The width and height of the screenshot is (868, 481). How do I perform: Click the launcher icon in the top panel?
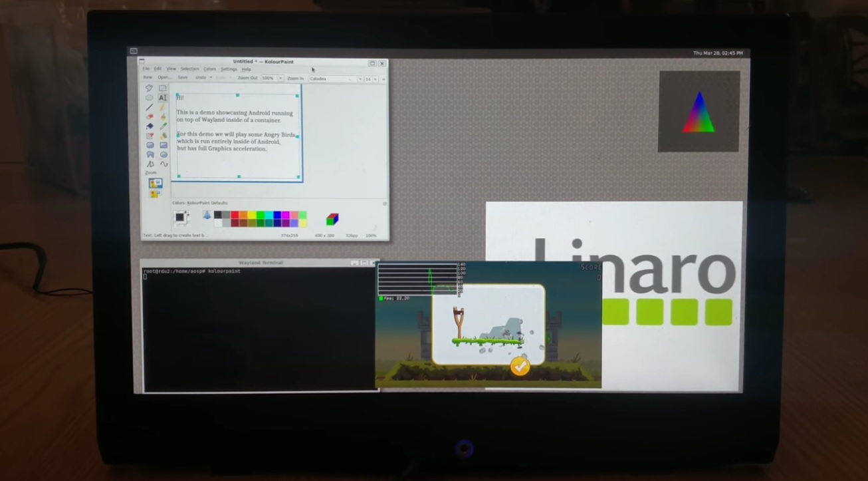pos(134,51)
